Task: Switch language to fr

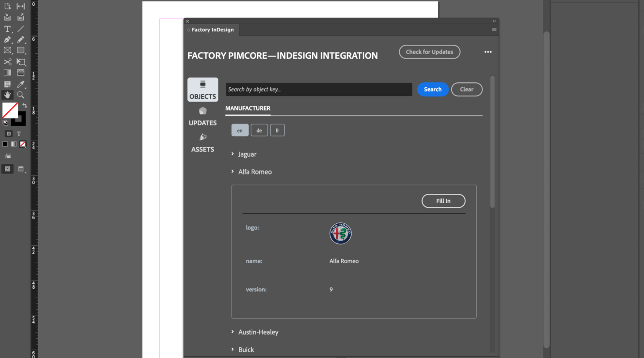Action: pyautogui.click(x=277, y=130)
